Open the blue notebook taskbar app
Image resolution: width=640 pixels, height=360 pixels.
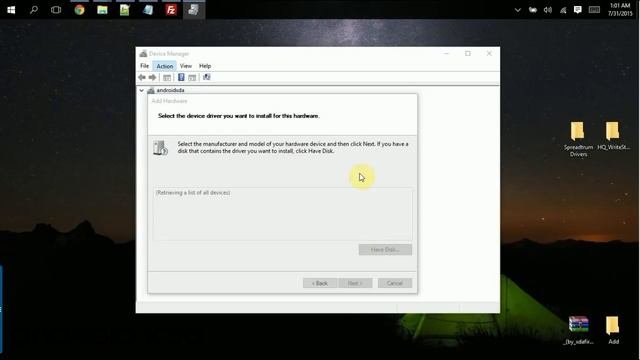pyautogui.click(x=148, y=10)
